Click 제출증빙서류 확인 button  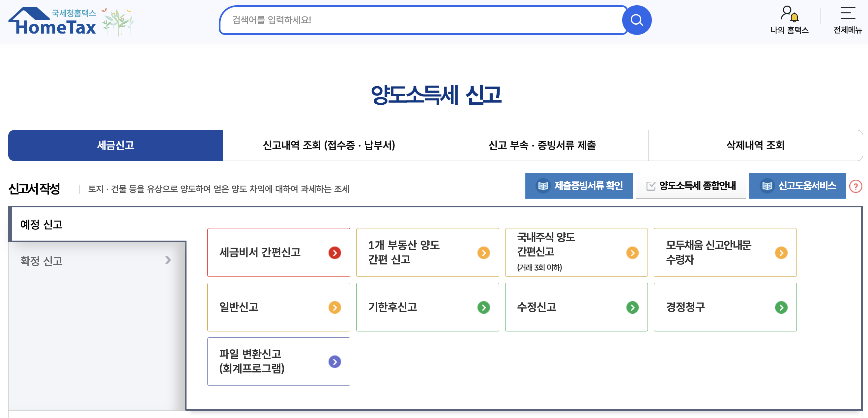[x=579, y=186]
